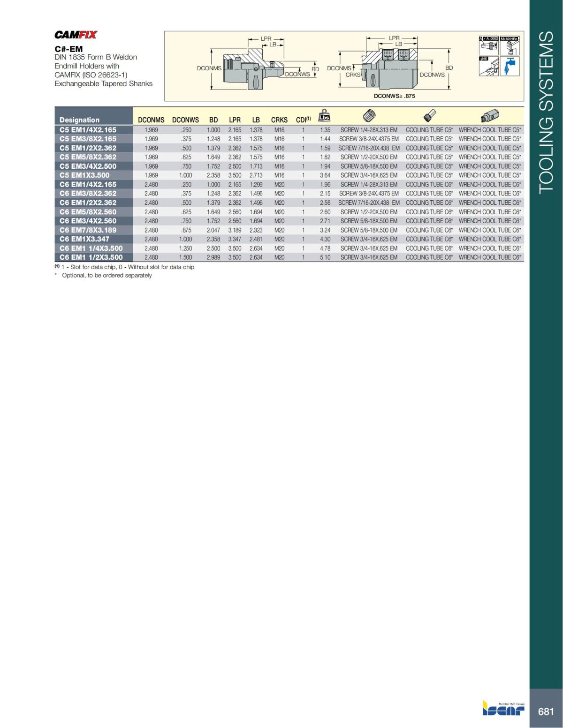Click the DCONWS ≥ .875 note label
Screen dimensions: 563x728
[x=394, y=96]
